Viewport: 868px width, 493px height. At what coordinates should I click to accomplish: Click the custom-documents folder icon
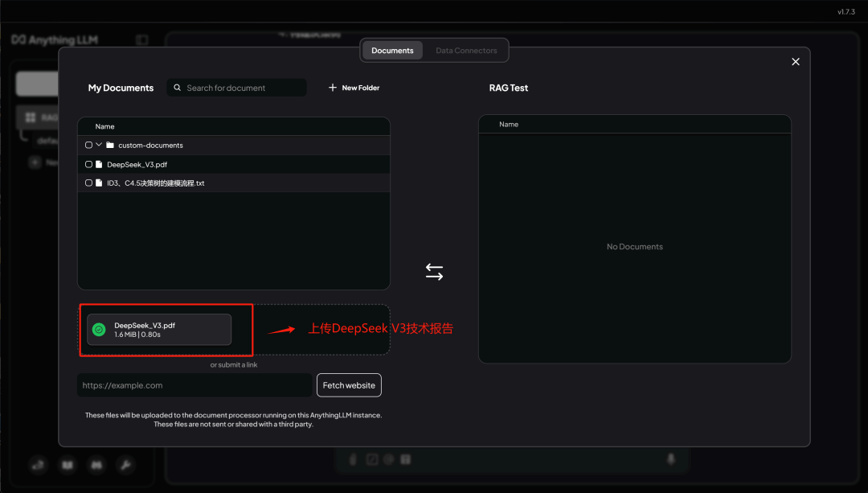click(110, 145)
